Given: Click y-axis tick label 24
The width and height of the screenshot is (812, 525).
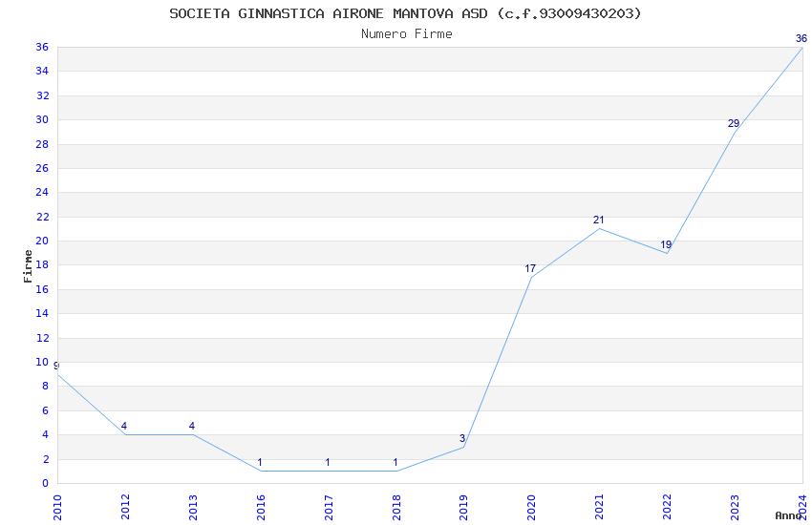Looking at the screenshot, I should pos(42,192).
